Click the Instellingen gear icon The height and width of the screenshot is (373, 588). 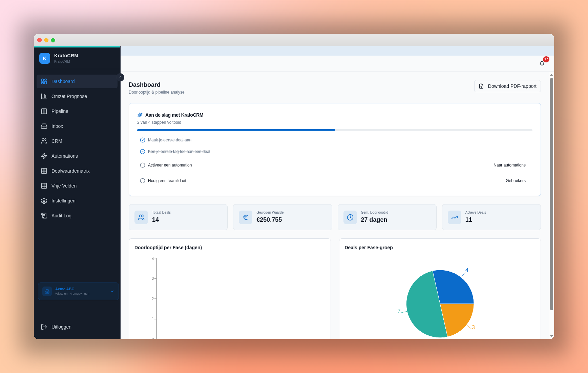[44, 201]
